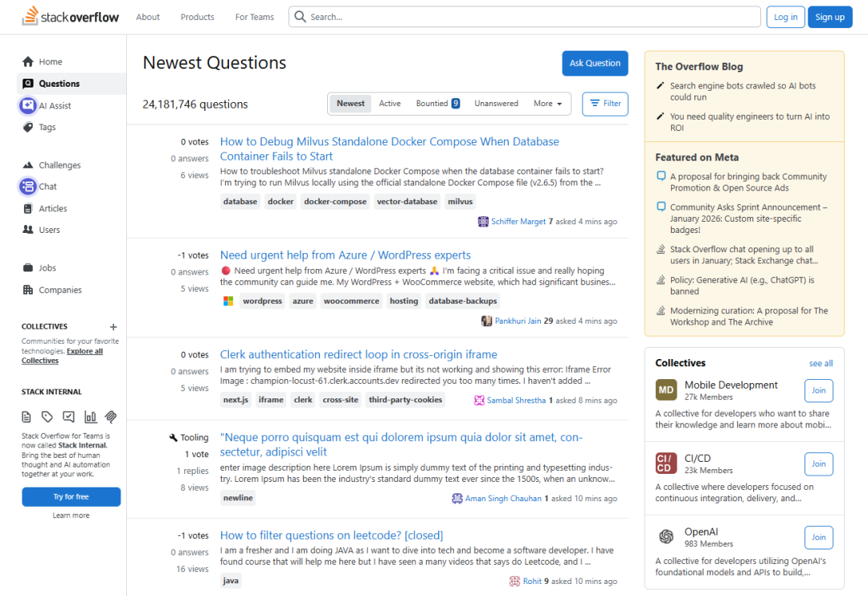This screenshot has height=596, width=868.
Task: Switch to the Unanswered tab
Action: tap(496, 104)
